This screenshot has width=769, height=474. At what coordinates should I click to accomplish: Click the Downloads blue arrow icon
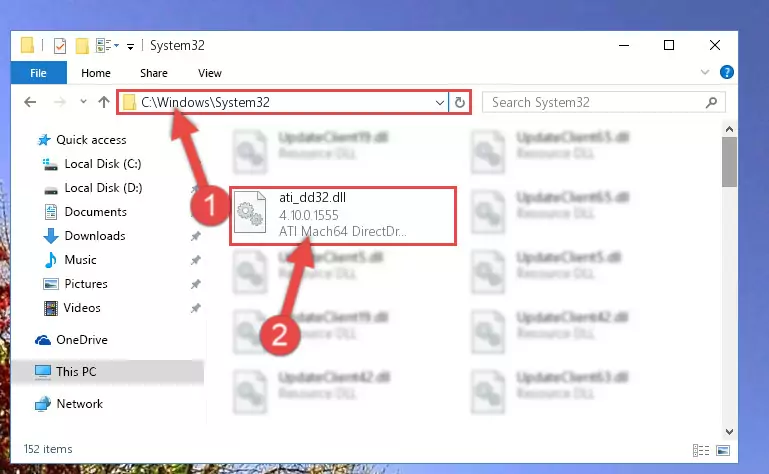point(51,236)
